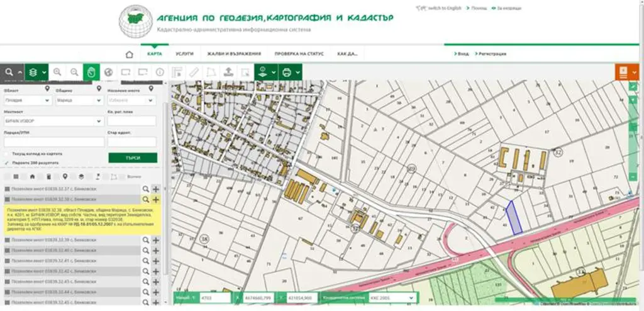The height and width of the screenshot is (311, 644).
Task: Click the globe full extent icon
Action: pyautogui.click(x=108, y=72)
